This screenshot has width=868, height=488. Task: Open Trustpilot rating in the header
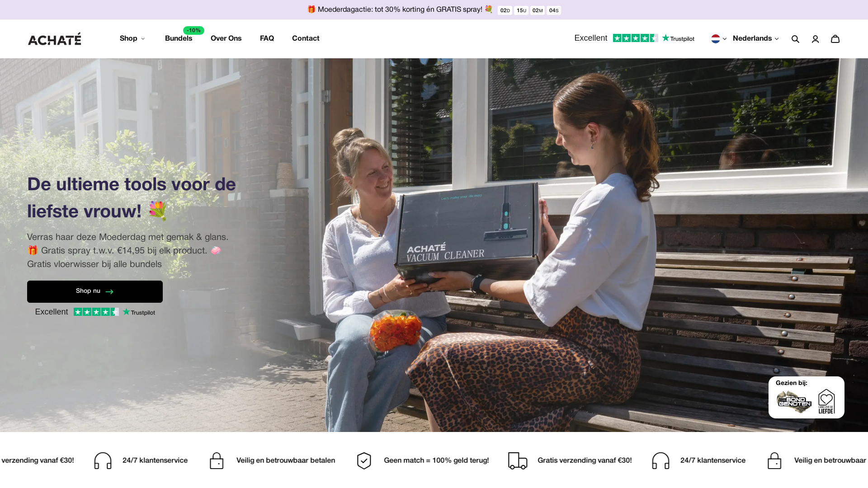[634, 38]
